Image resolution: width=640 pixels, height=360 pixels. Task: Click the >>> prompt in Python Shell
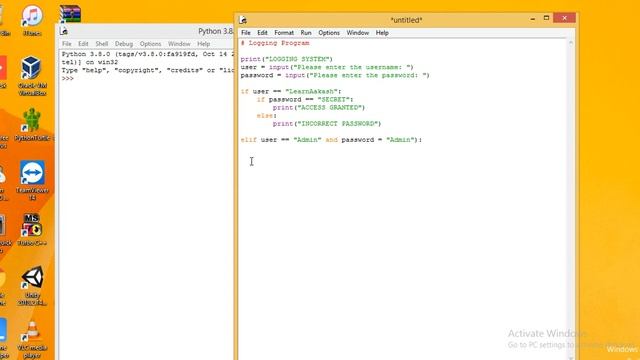click(68, 78)
